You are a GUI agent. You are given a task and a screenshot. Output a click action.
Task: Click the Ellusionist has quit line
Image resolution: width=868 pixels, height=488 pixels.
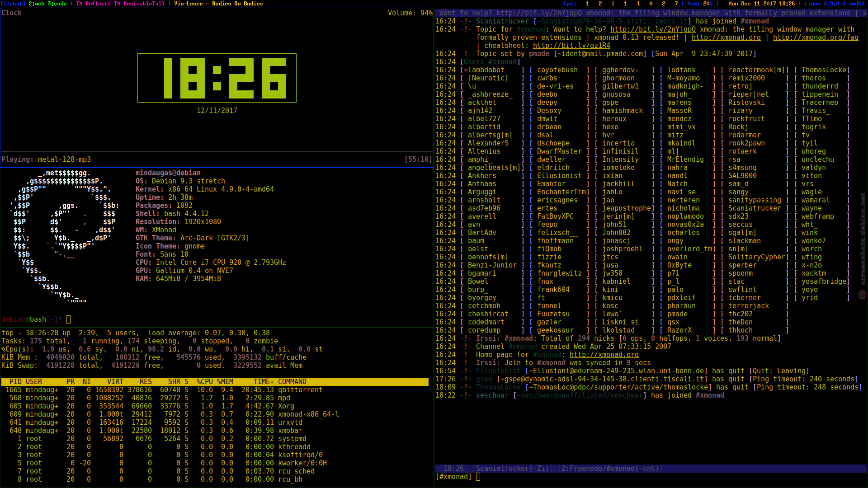tap(623, 371)
